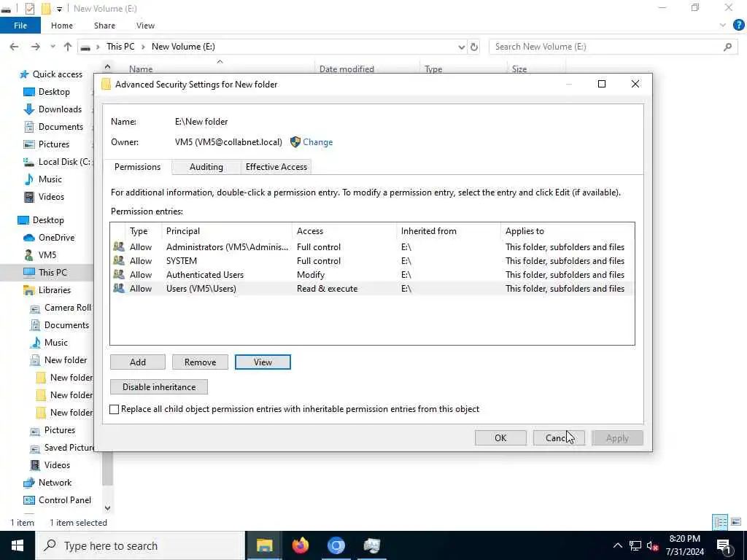Sort by Principal column header
Screen dimensions: 747x560
tap(228, 231)
